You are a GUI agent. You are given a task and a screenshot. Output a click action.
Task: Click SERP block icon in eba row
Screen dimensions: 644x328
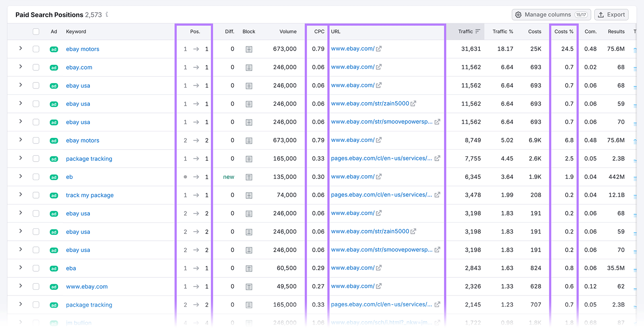pos(249,268)
